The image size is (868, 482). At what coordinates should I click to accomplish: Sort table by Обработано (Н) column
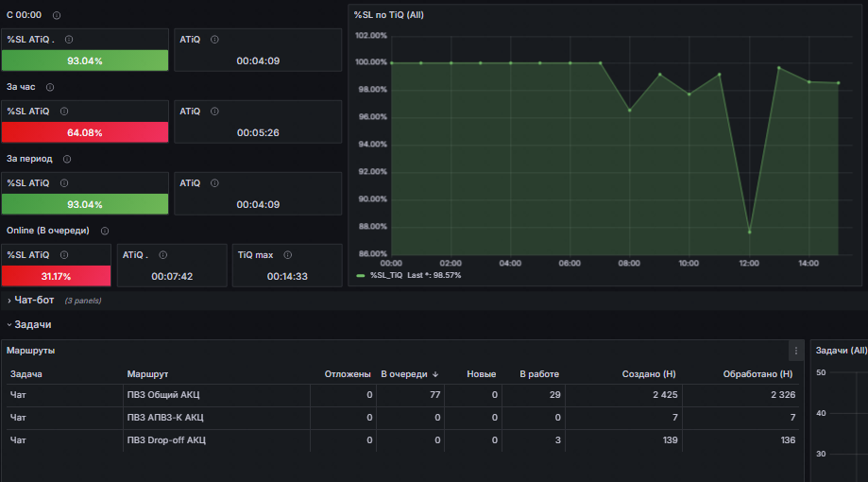coord(757,374)
